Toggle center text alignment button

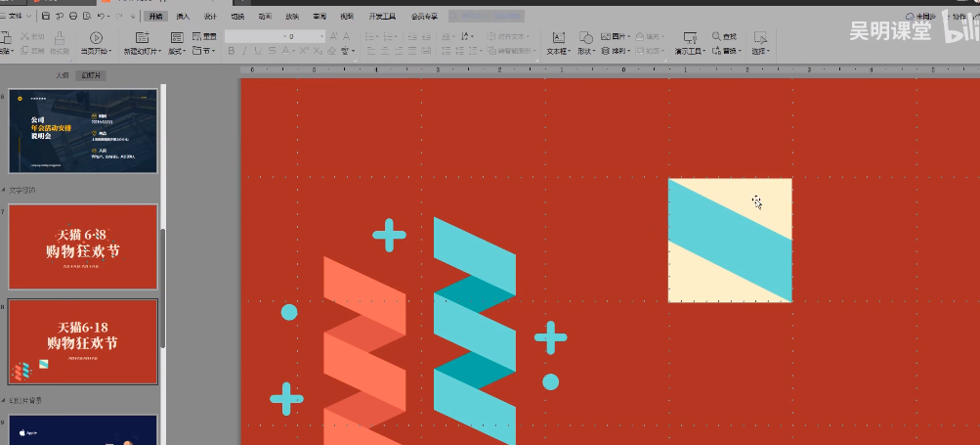pyautogui.click(x=384, y=51)
